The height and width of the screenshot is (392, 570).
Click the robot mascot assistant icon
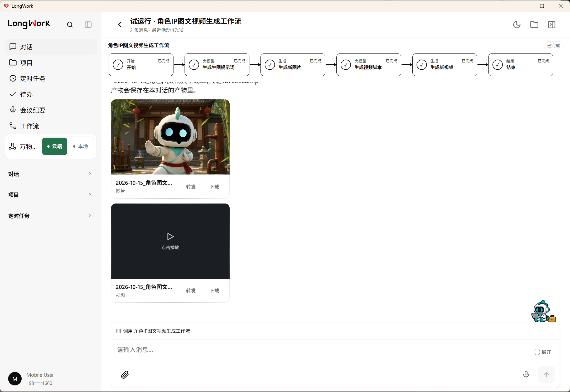click(x=543, y=311)
